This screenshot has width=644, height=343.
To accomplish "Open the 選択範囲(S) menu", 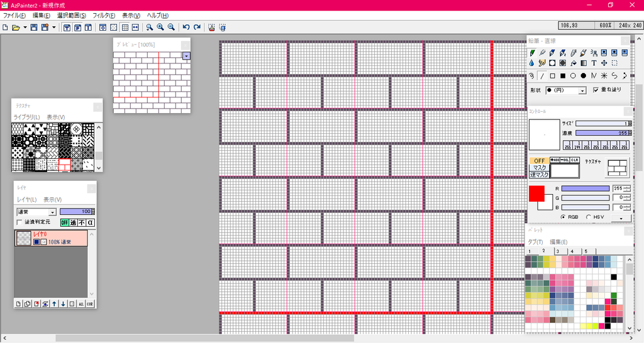I will (72, 15).
